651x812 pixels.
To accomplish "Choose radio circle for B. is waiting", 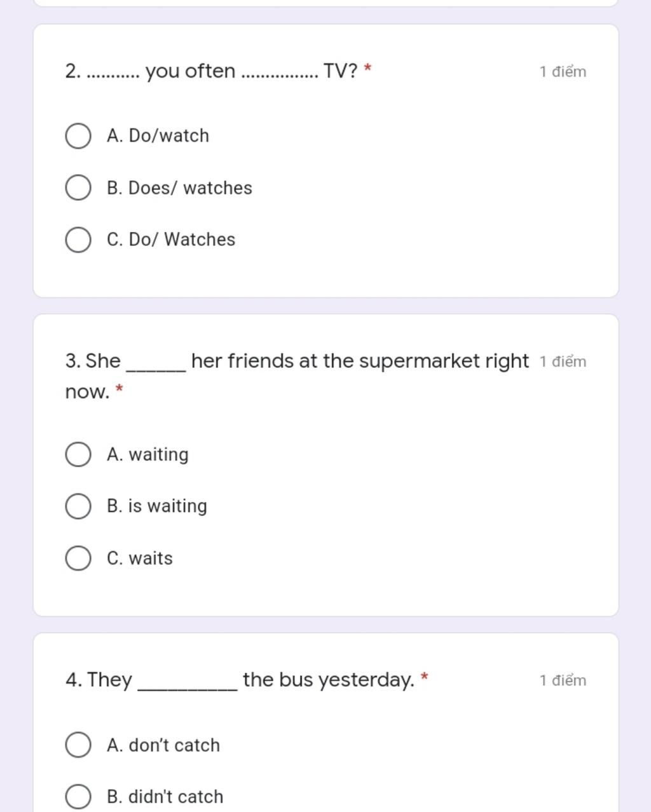I will [78, 506].
